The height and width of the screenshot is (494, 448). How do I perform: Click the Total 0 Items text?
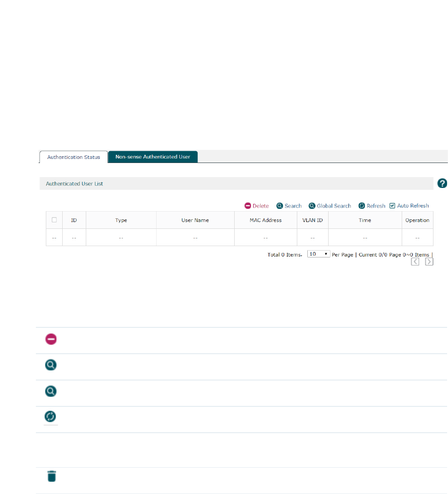[x=285, y=255]
